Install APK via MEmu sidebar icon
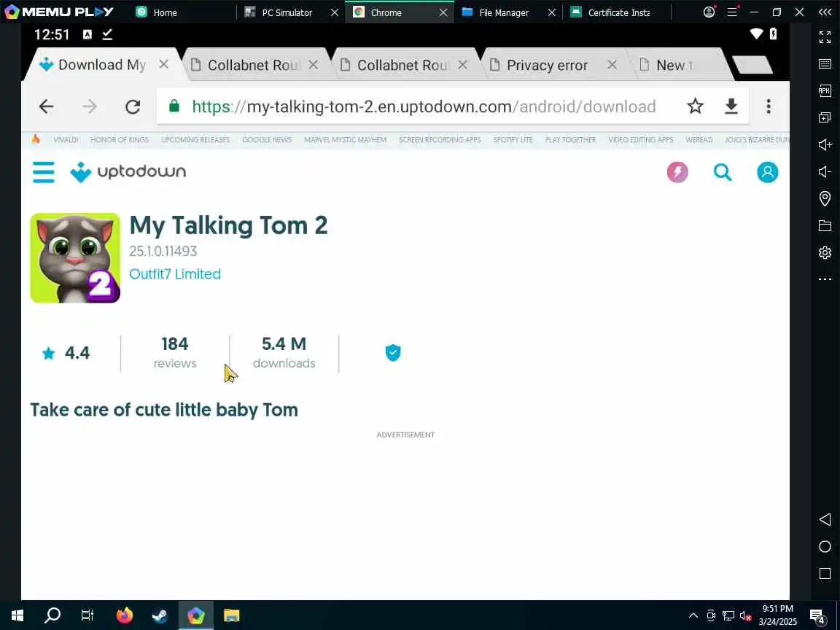 coord(825,90)
